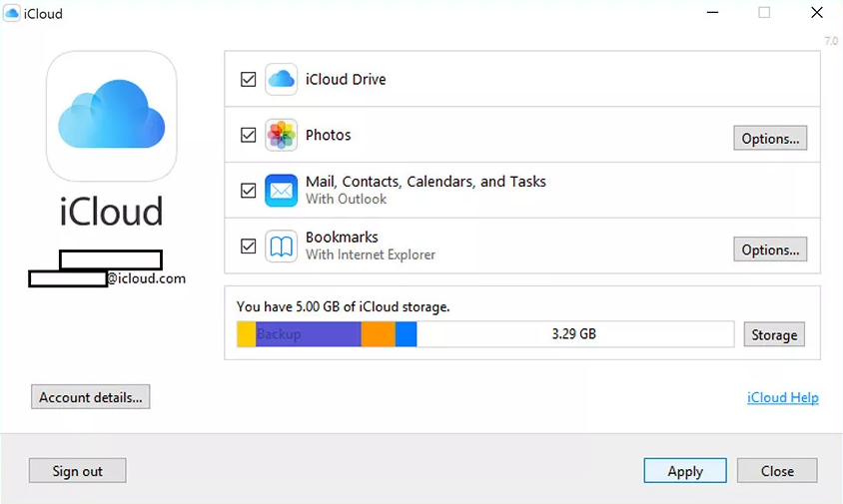This screenshot has width=843, height=504.
Task: Uncheck the Photos checkbox
Action: tap(248, 135)
